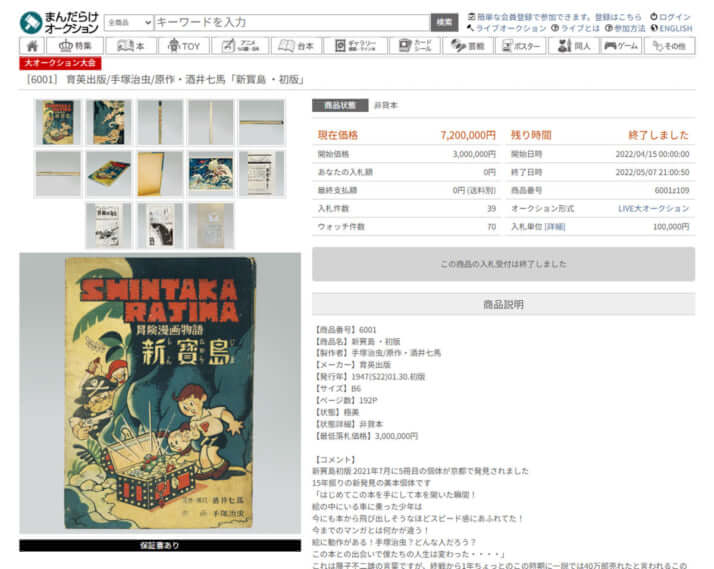Click the large Shintakarajima cover image

coord(160,393)
